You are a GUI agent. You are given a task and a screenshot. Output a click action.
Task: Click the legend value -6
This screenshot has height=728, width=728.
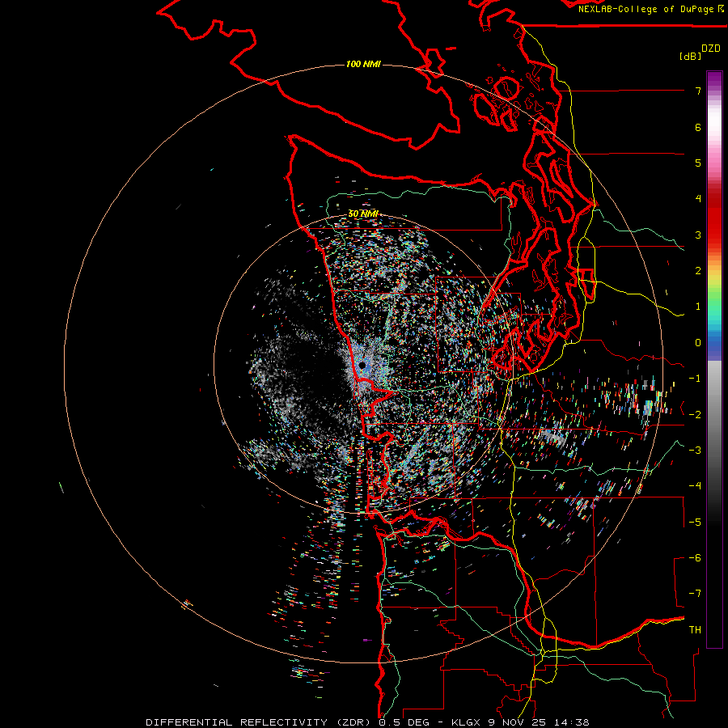(x=695, y=558)
